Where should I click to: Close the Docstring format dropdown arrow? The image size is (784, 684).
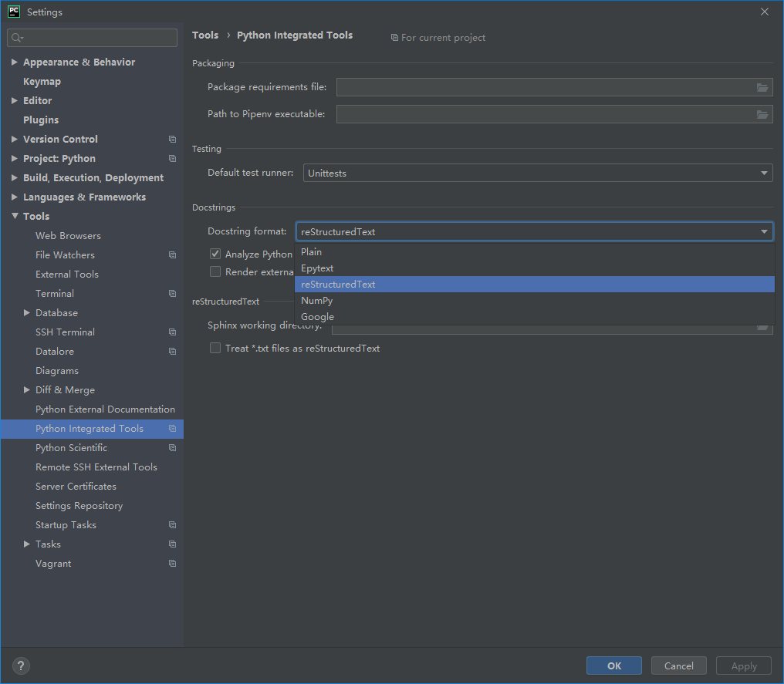(764, 232)
